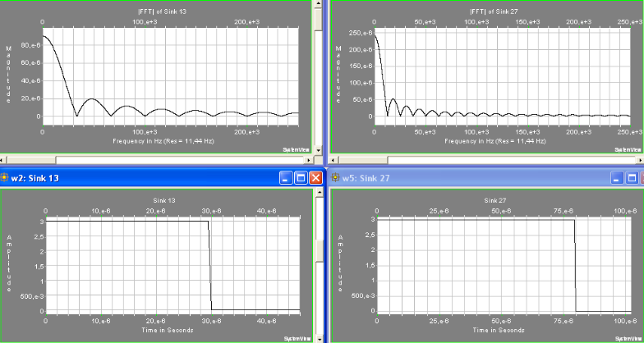The height and width of the screenshot is (343, 644).
Task: Click the '250,e-6' tick label in FFT Sink 27
Action: (x=361, y=33)
